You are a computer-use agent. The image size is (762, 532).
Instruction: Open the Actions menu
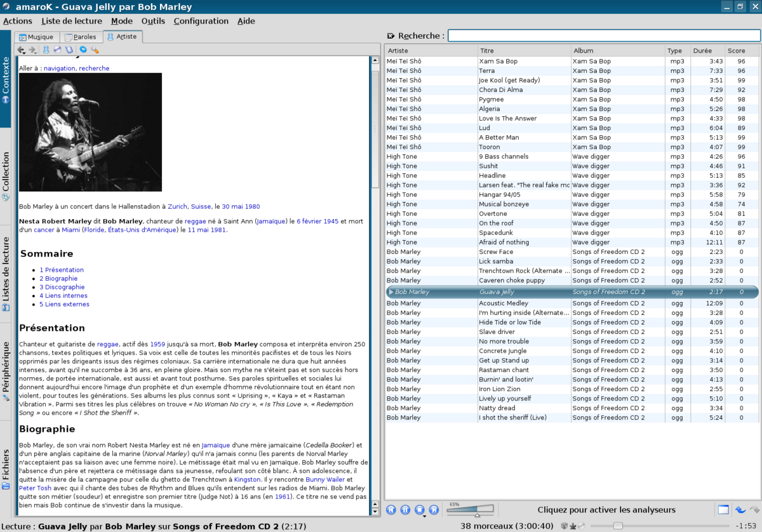click(18, 21)
